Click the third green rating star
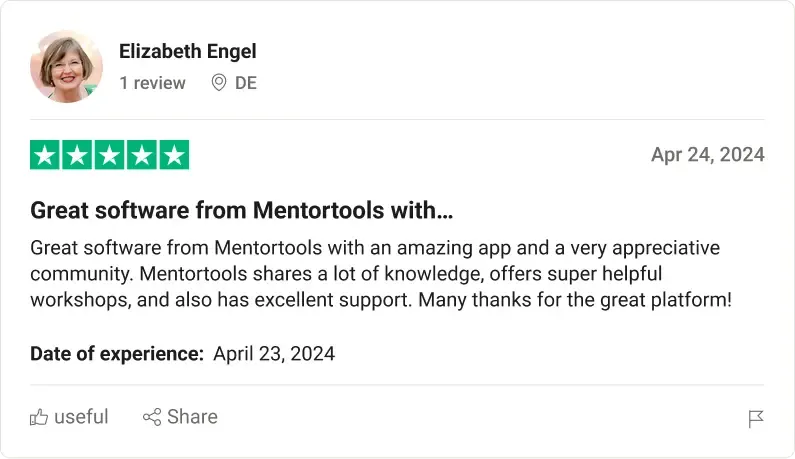Viewport: 795px width, 459px height. pos(110,155)
